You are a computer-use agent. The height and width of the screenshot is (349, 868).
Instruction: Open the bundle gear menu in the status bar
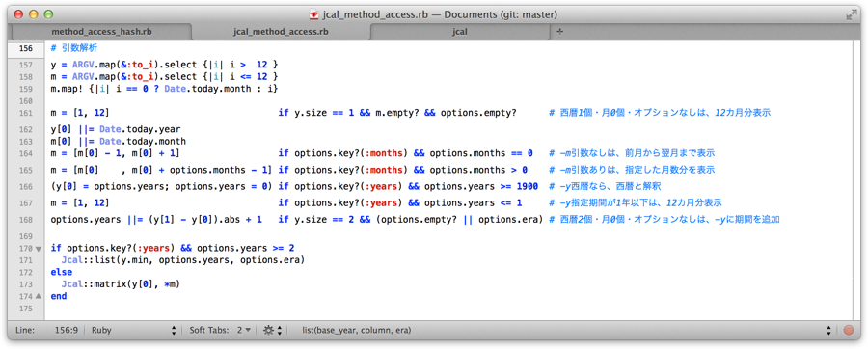click(x=272, y=330)
